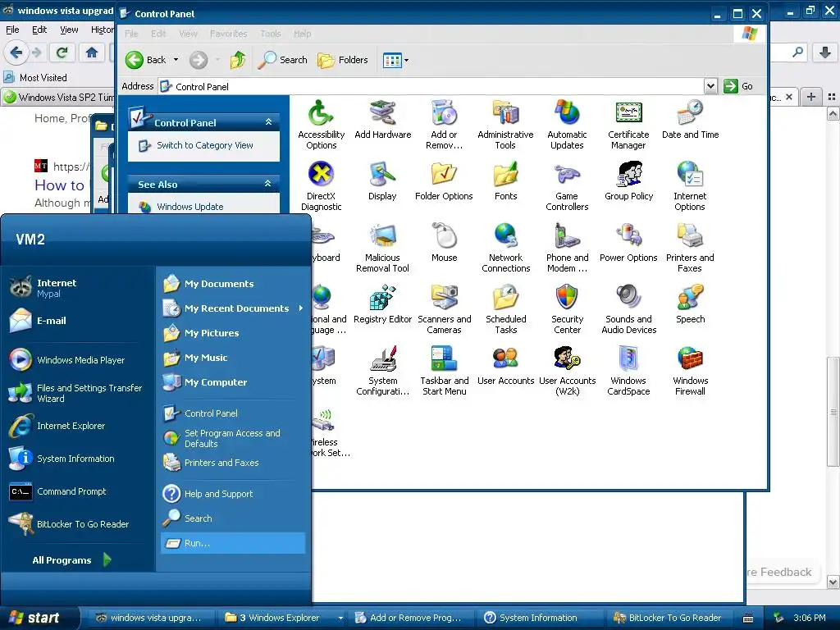The width and height of the screenshot is (840, 630).
Task: Open the Fonts folder
Action: 505,181
